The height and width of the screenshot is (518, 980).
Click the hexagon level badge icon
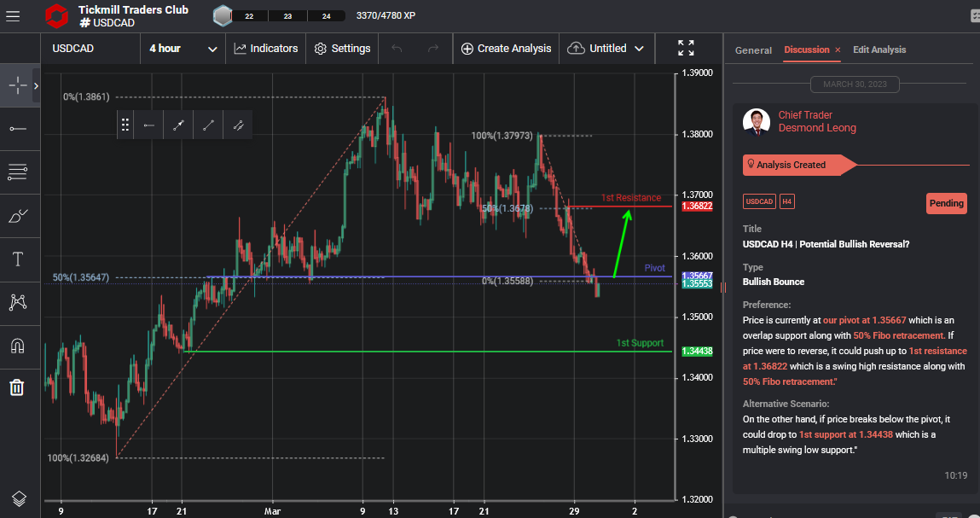pyautogui.click(x=223, y=15)
